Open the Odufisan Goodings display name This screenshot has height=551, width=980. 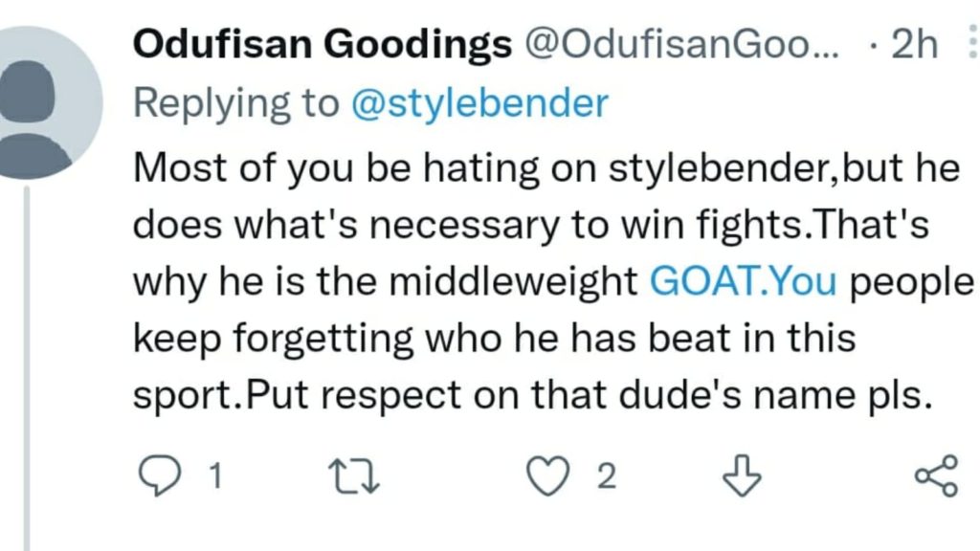(323, 45)
